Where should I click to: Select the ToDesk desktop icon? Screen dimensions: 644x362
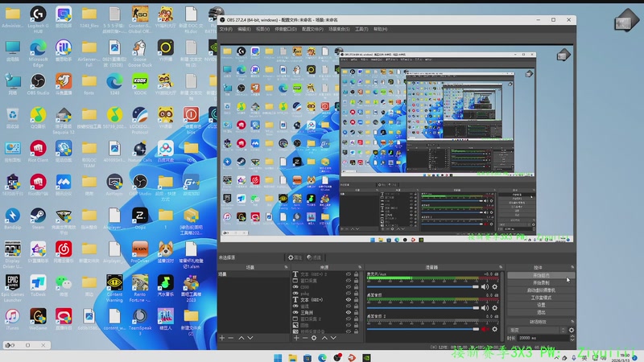(38, 286)
